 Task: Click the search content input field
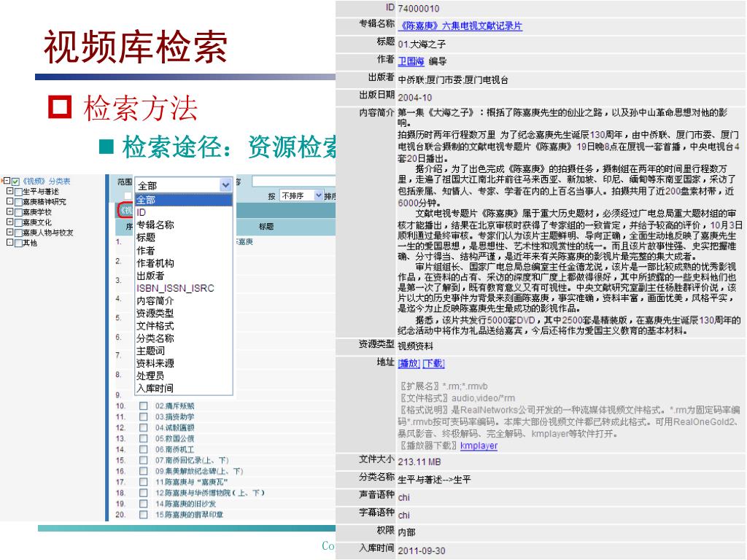[294, 182]
